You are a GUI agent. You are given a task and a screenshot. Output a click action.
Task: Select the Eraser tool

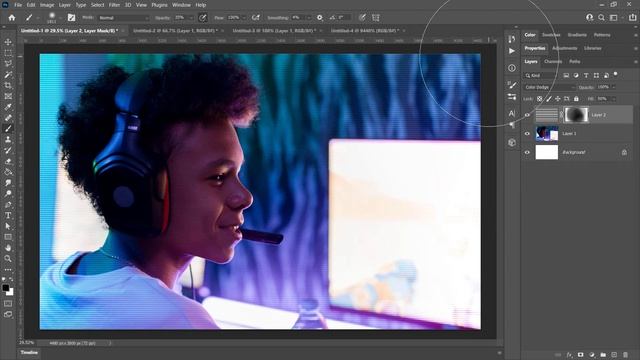coord(8,161)
